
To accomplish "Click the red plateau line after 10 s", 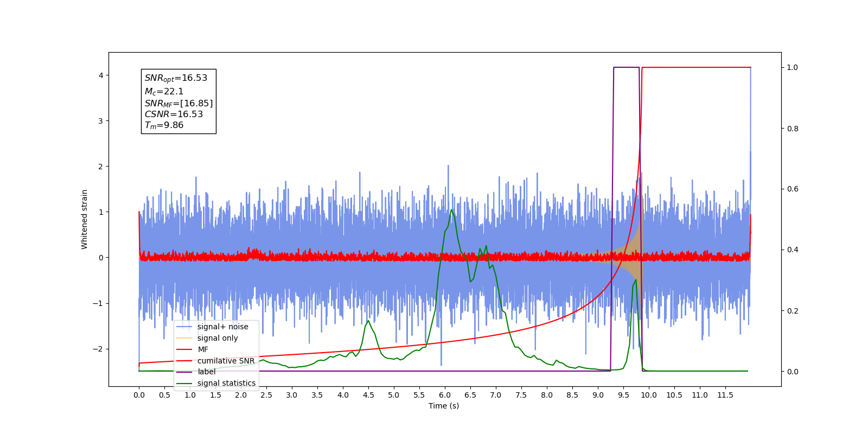I will tap(697, 67).
